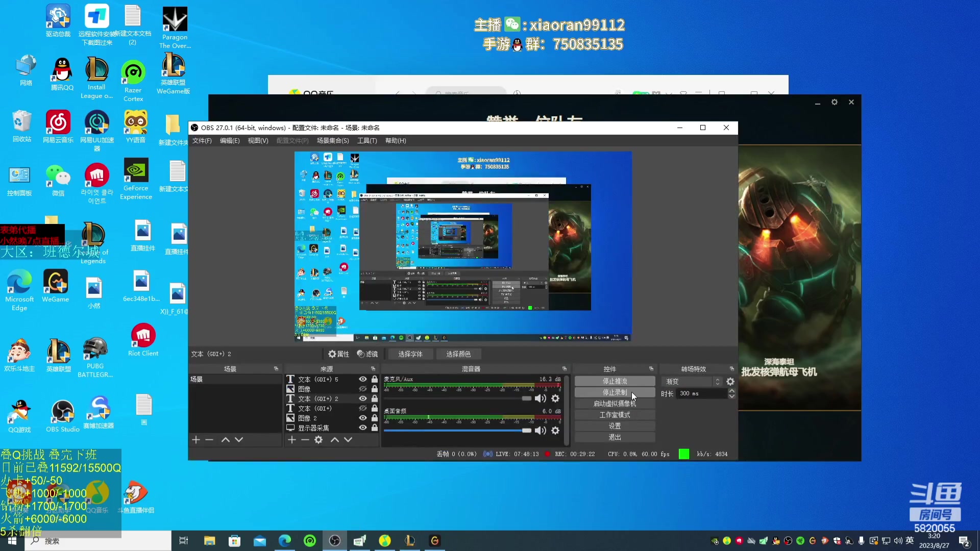Viewport: 980px width, 551px height.
Task: Show the hidden 图像 source
Action: (x=363, y=389)
